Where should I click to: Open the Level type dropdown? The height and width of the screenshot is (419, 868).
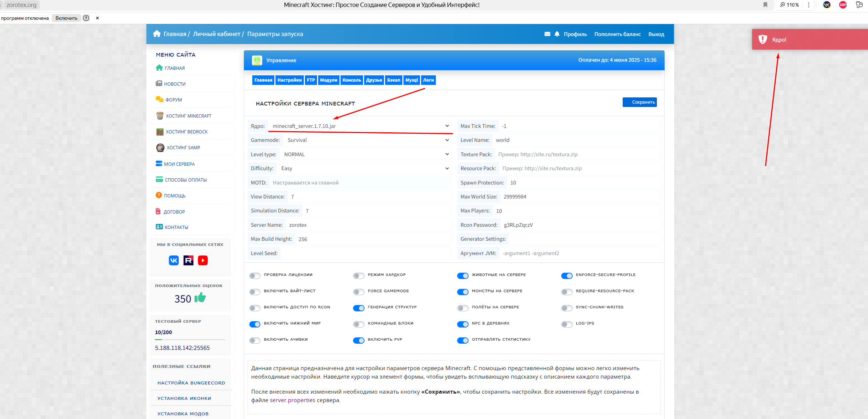366,154
